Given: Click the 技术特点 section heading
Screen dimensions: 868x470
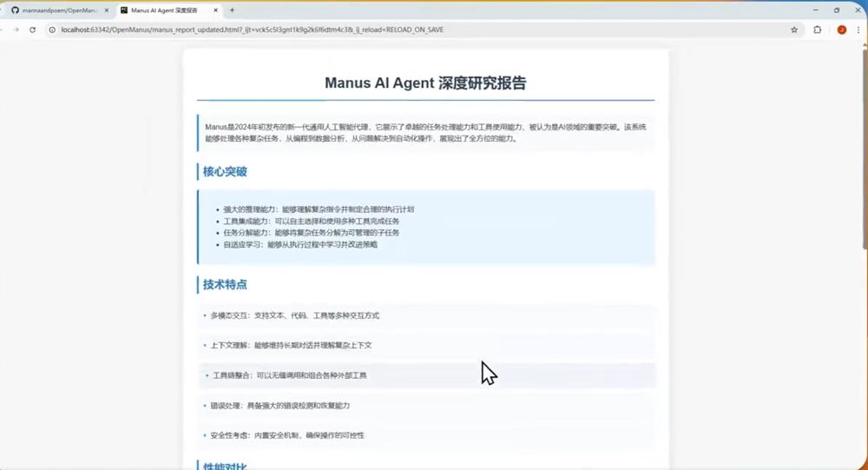Looking at the screenshot, I should 225,285.
